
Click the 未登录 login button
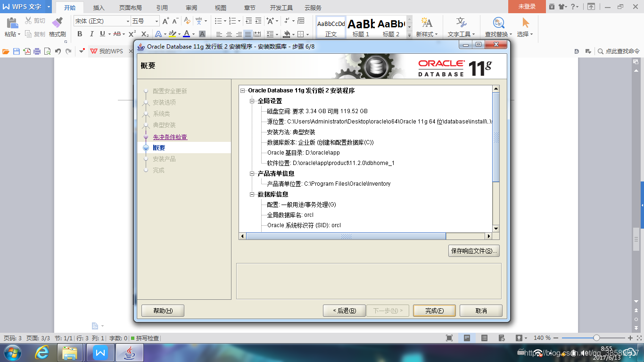coord(527,7)
